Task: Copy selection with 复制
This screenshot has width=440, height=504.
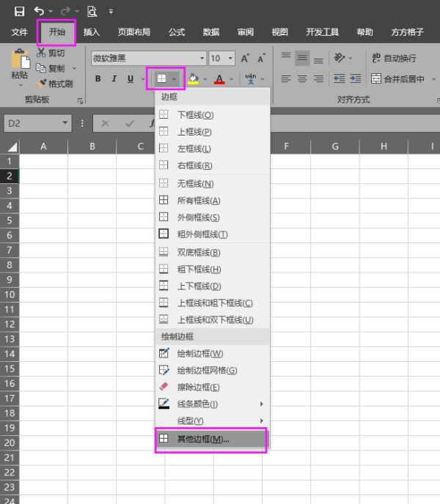Action: pyautogui.click(x=51, y=68)
